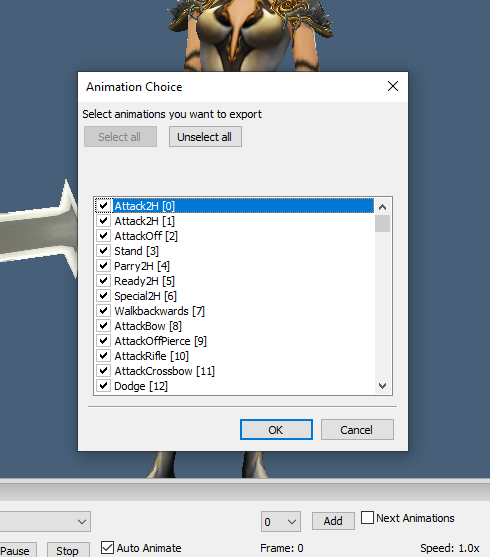The image size is (490, 557).
Task: Toggle the Stand [3] checkbox
Action: (x=103, y=251)
